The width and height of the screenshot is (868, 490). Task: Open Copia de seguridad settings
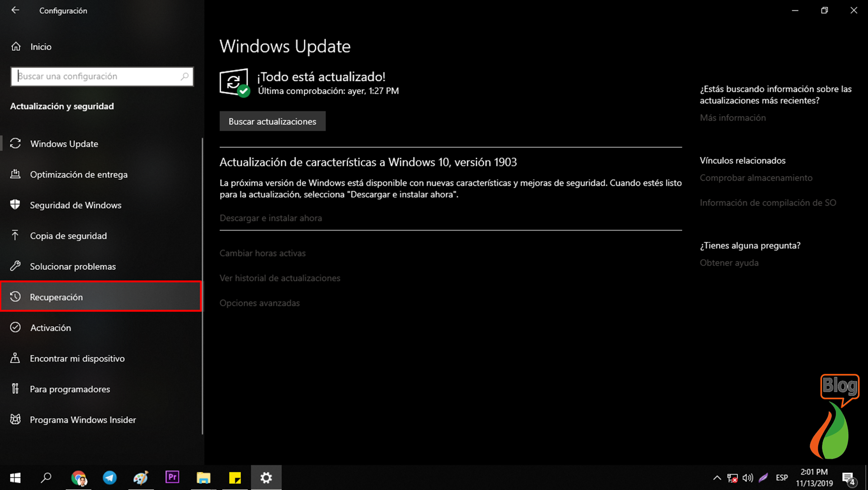(69, 236)
